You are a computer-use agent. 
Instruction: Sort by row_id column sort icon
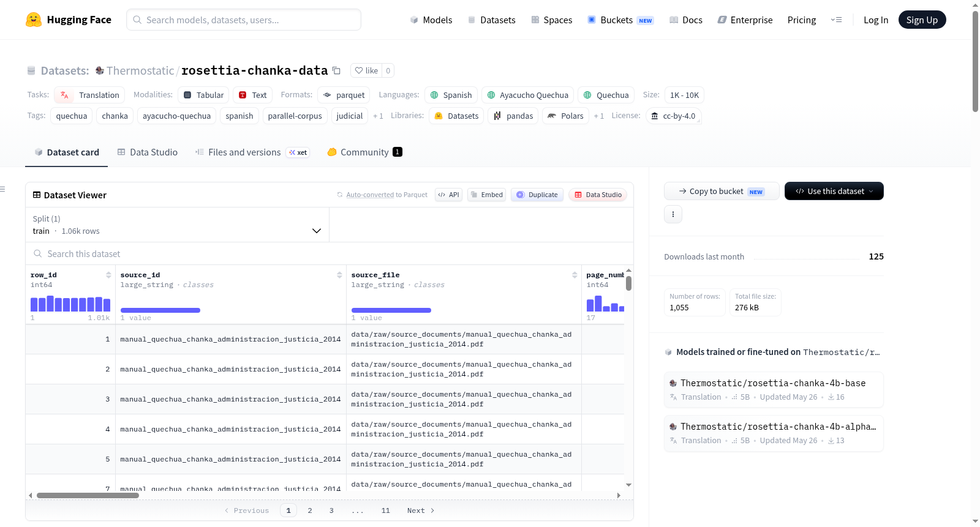point(108,275)
